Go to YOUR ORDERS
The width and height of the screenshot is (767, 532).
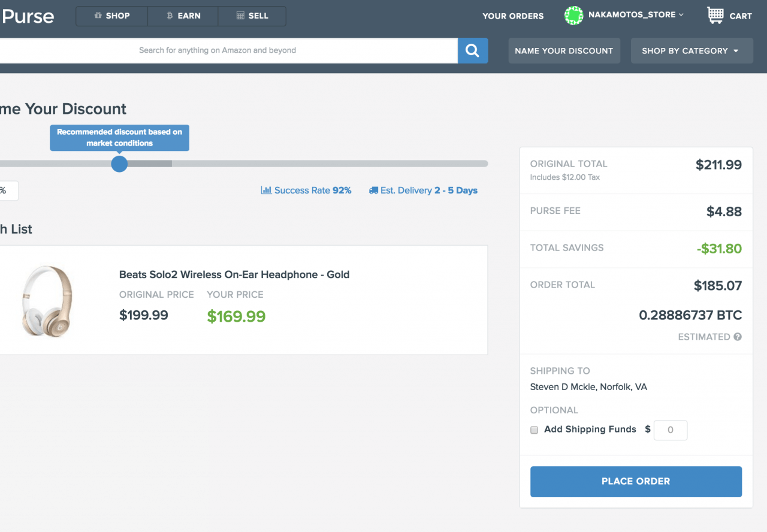(x=513, y=16)
